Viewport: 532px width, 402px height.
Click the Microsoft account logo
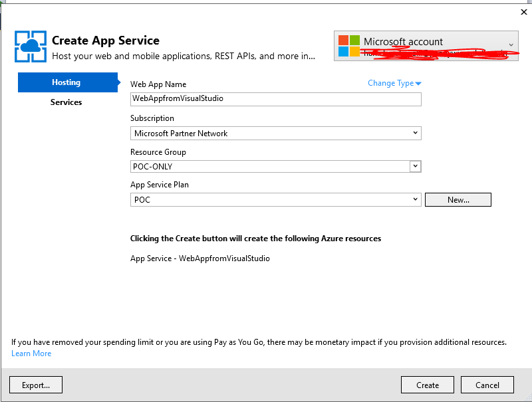348,46
